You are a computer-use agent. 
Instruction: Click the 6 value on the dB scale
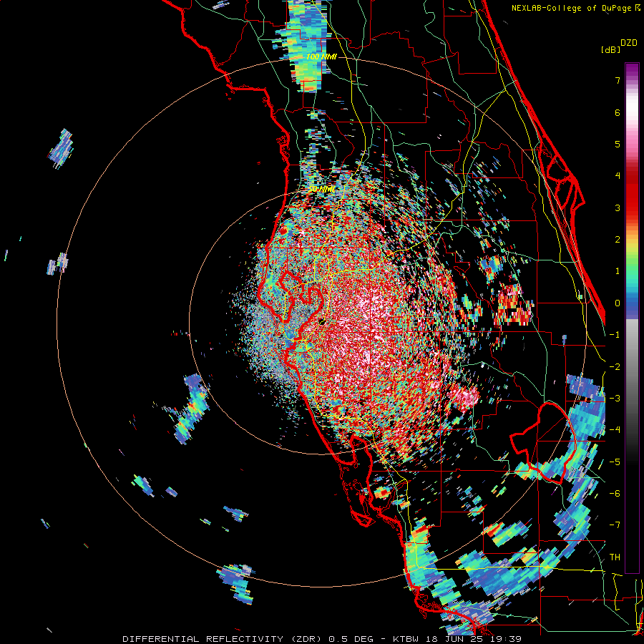tap(618, 112)
